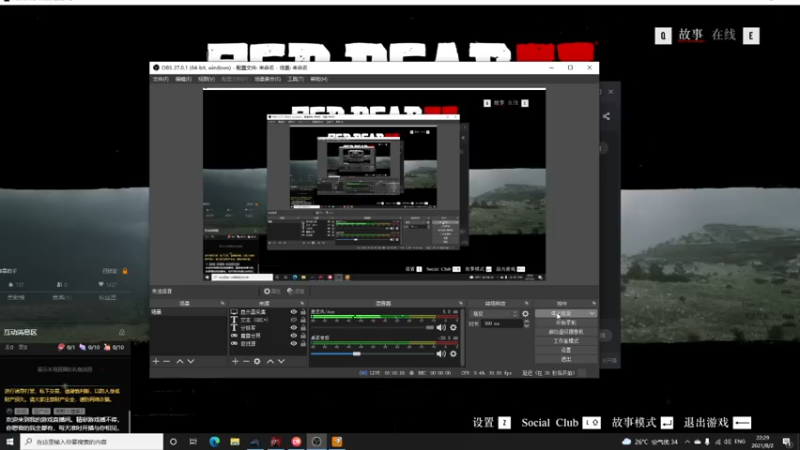The image size is (800, 450).
Task: Mute the 桌面音频 speaker icon
Action: point(441,354)
